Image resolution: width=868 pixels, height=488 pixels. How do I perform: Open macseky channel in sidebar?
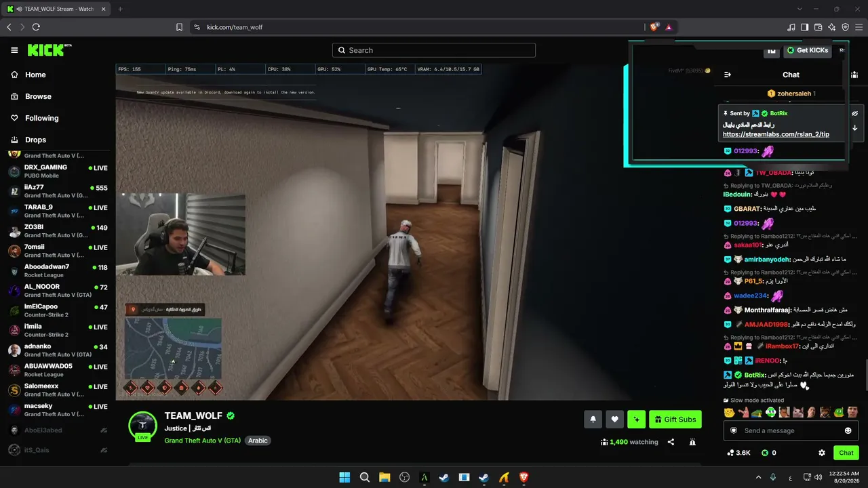[58, 410]
